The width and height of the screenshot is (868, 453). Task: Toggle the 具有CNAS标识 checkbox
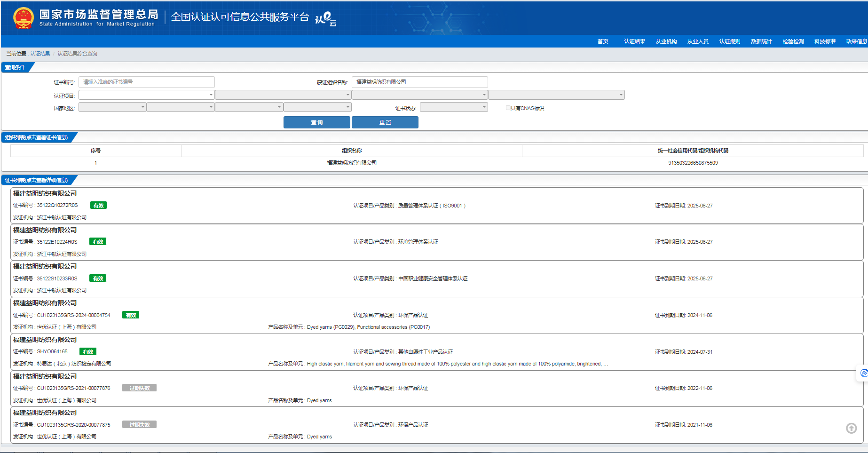pyautogui.click(x=508, y=108)
